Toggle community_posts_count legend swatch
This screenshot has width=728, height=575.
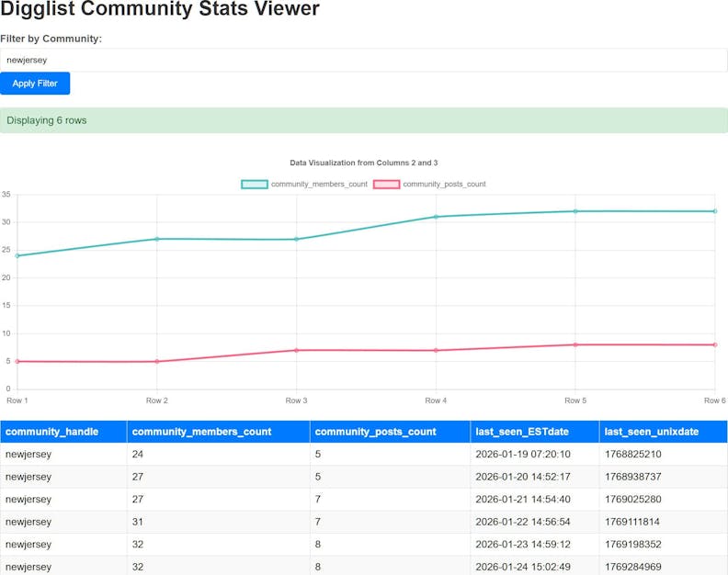[x=386, y=185]
